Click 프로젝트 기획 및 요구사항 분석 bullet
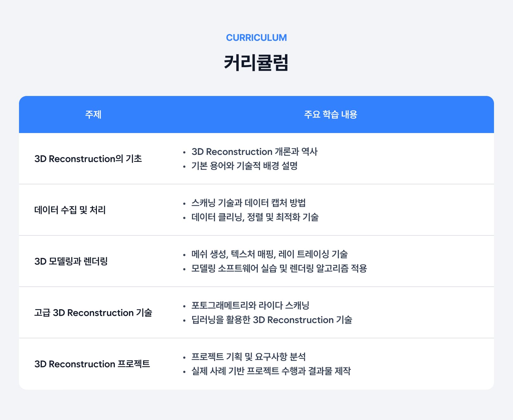This screenshot has width=513, height=420. (249, 357)
